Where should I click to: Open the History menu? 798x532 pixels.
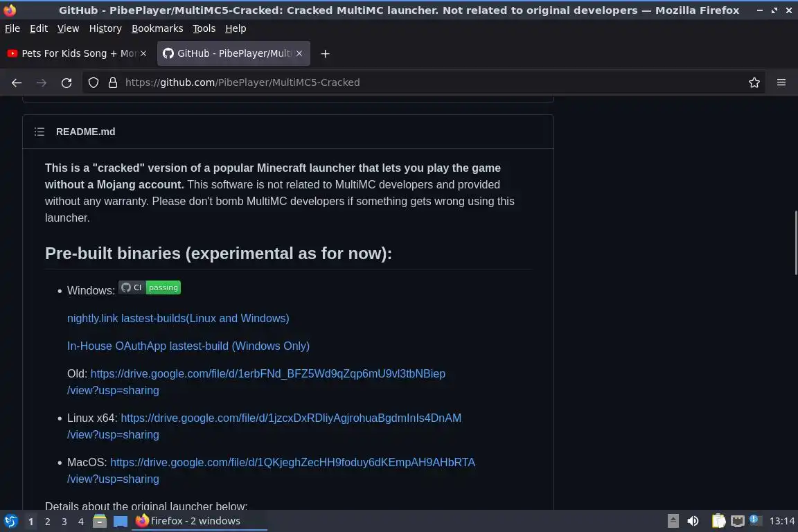(x=105, y=28)
